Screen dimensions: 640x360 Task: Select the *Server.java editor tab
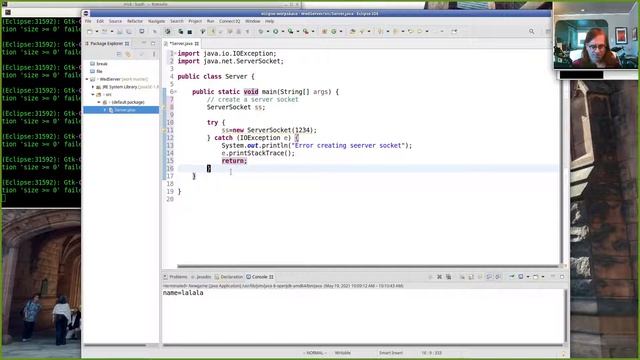click(x=180, y=43)
